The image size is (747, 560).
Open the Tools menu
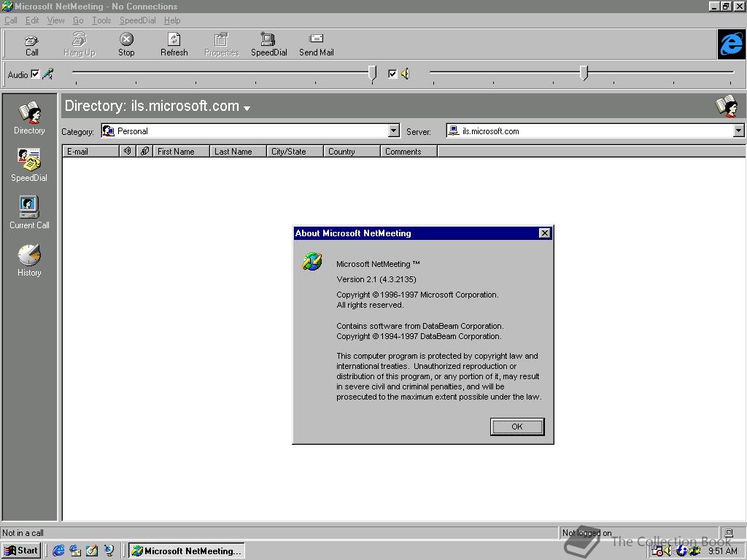(x=101, y=20)
